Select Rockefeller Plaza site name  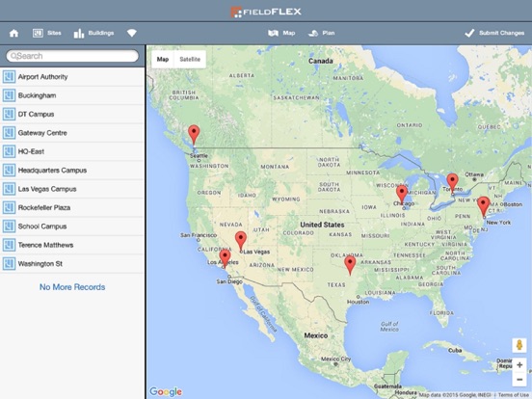44,207
